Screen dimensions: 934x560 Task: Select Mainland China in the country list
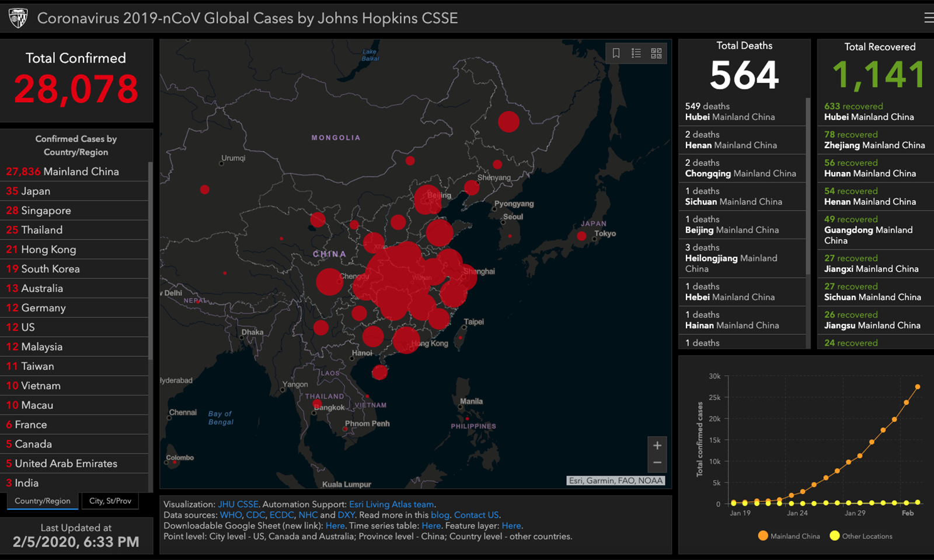[x=74, y=171]
